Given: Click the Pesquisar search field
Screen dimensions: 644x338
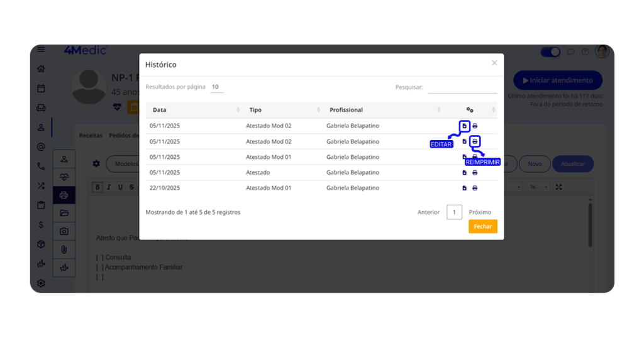Looking at the screenshot, I should click(462, 87).
